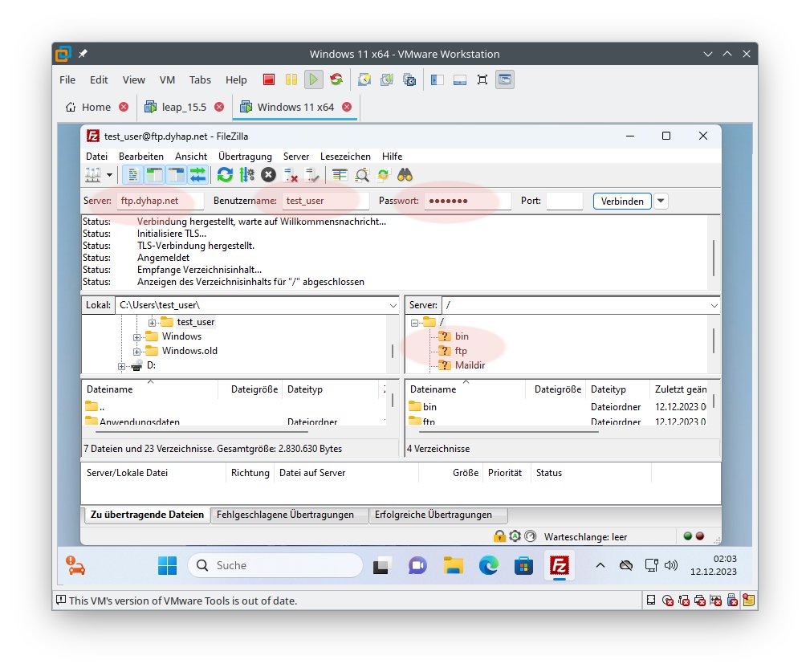Open the Übertragung menu
The height and width of the screenshot is (672, 810).
245,157
